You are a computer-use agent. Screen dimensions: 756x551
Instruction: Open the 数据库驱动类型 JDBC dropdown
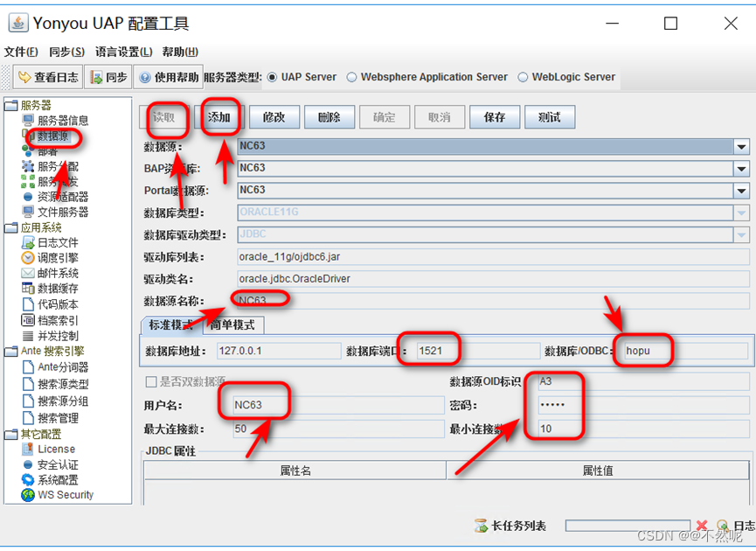coord(493,234)
